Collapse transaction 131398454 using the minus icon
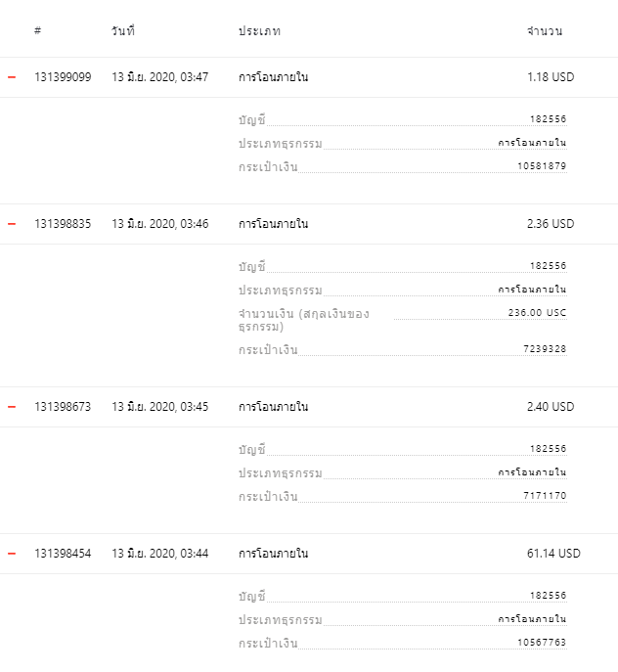The width and height of the screenshot is (618, 672). coord(12,554)
